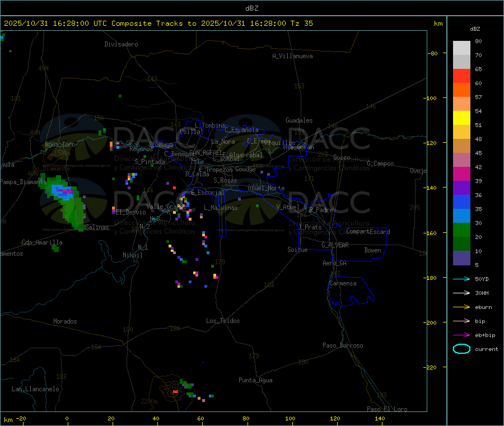Click the red echo cell near 2200m volcano
The height and width of the screenshot is (426, 504).
point(175,392)
